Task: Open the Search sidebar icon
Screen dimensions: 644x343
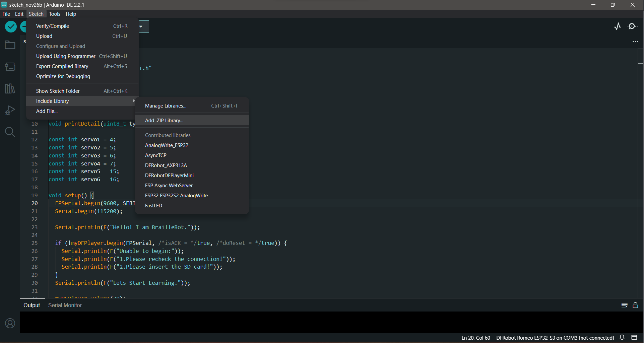Action: (x=10, y=132)
